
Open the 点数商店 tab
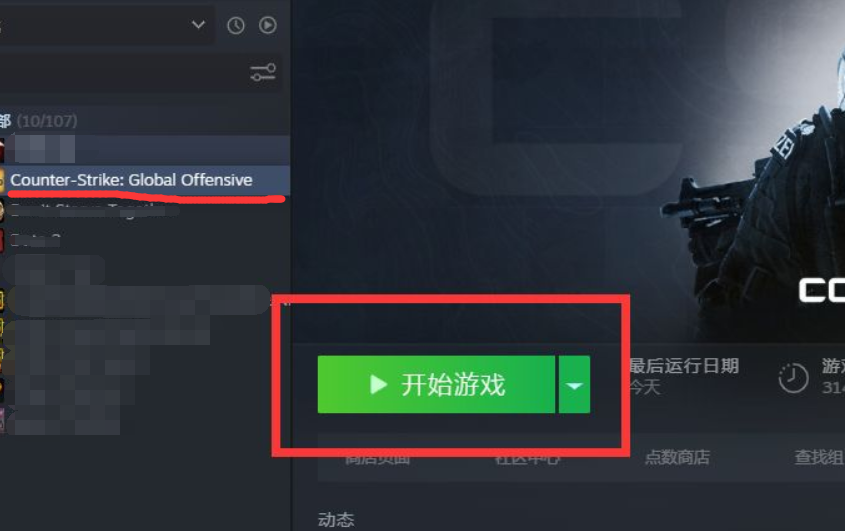(x=677, y=457)
